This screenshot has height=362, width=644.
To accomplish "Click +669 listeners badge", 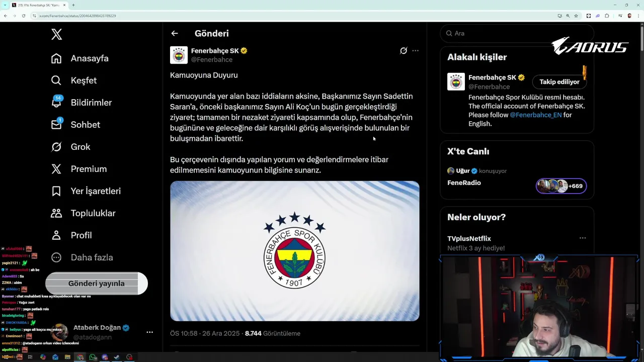I will tap(561, 186).
